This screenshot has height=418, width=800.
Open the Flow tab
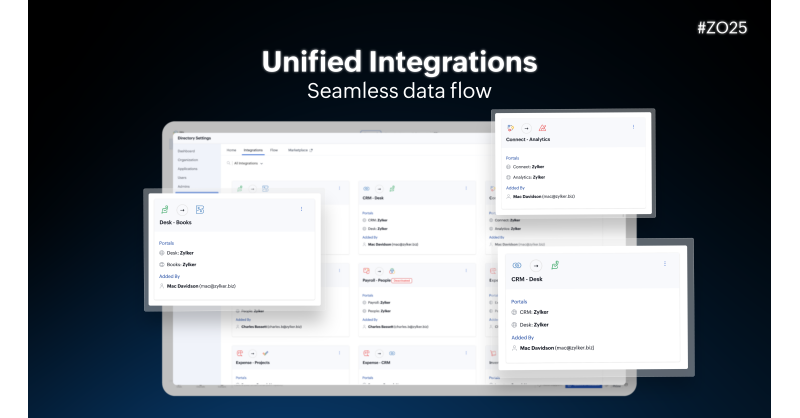(x=274, y=150)
